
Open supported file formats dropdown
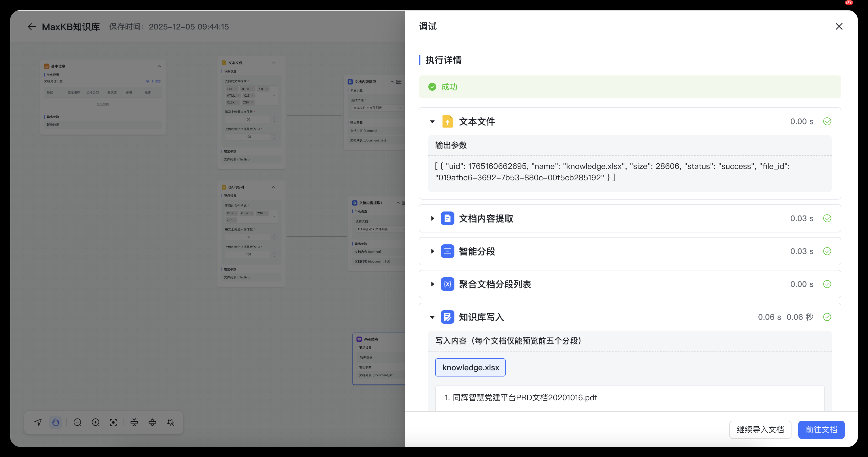pyautogui.click(x=274, y=96)
